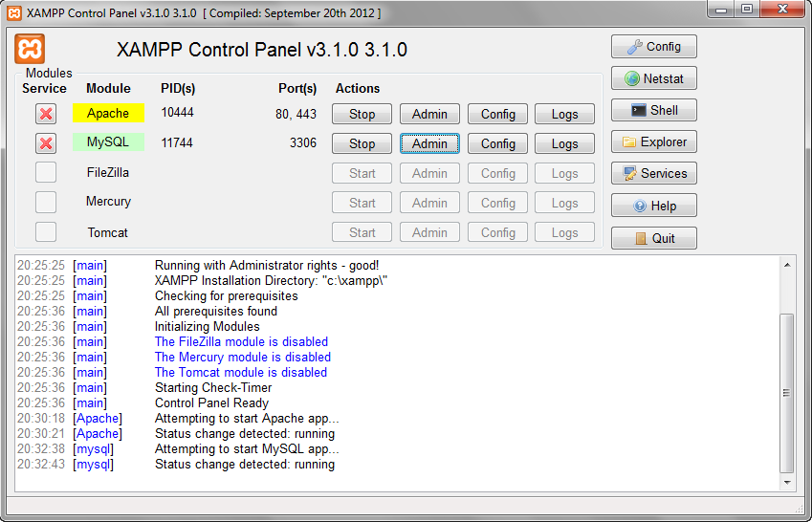This screenshot has width=812, height=522.
Task: Stop the Apache module
Action: click(362, 114)
